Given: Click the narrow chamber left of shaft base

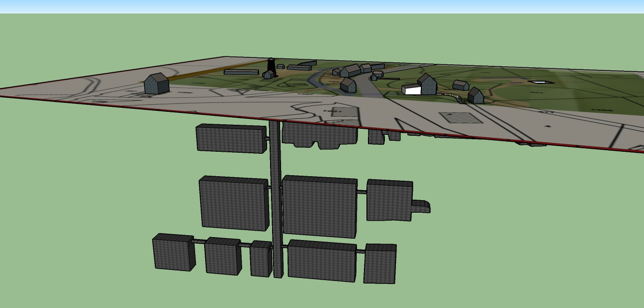Looking at the screenshot, I should pos(260,259).
